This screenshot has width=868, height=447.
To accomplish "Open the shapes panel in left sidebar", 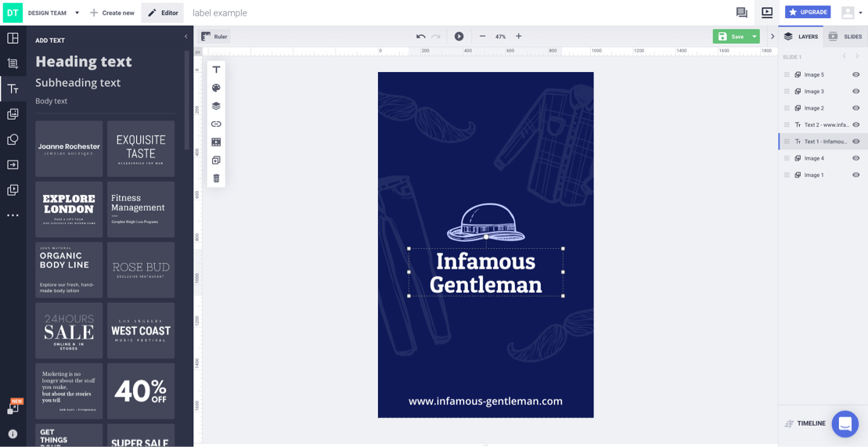I will tap(13, 139).
